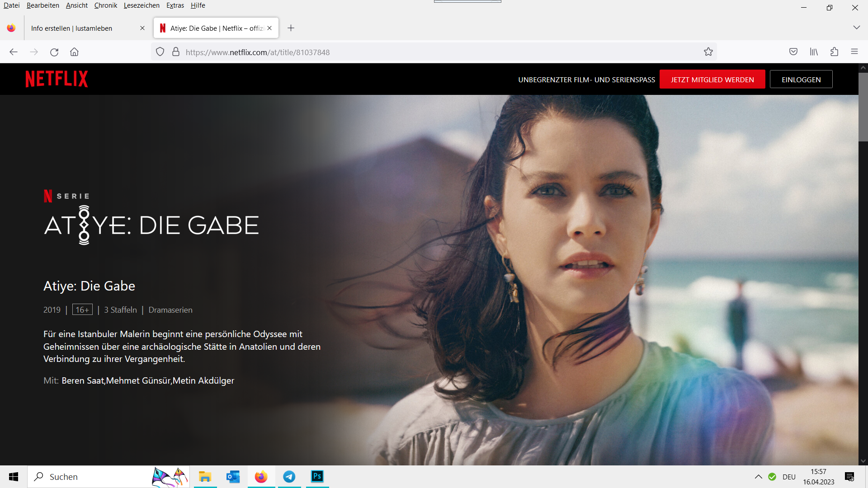Bookmark this page with the star
The width and height of the screenshot is (868, 488).
(708, 52)
